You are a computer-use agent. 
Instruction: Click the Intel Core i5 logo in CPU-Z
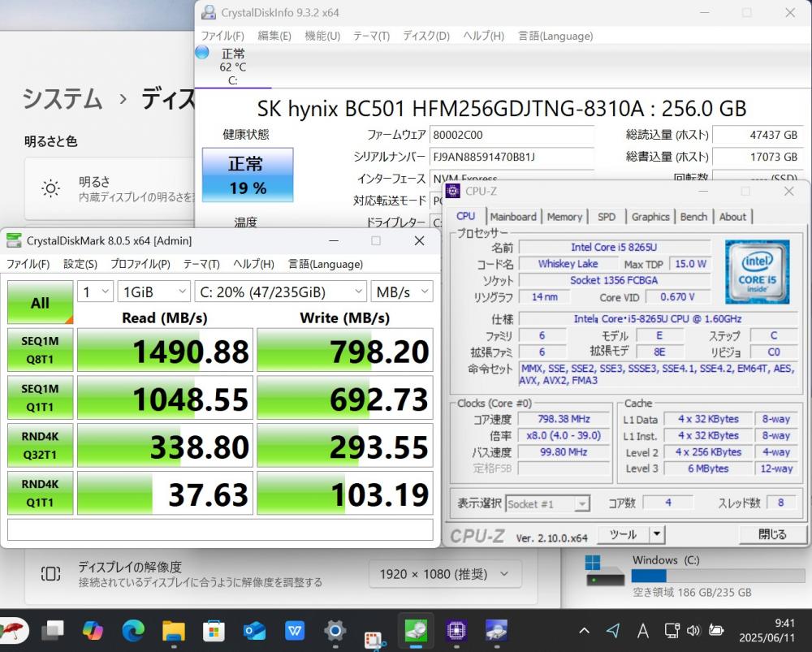tap(757, 272)
